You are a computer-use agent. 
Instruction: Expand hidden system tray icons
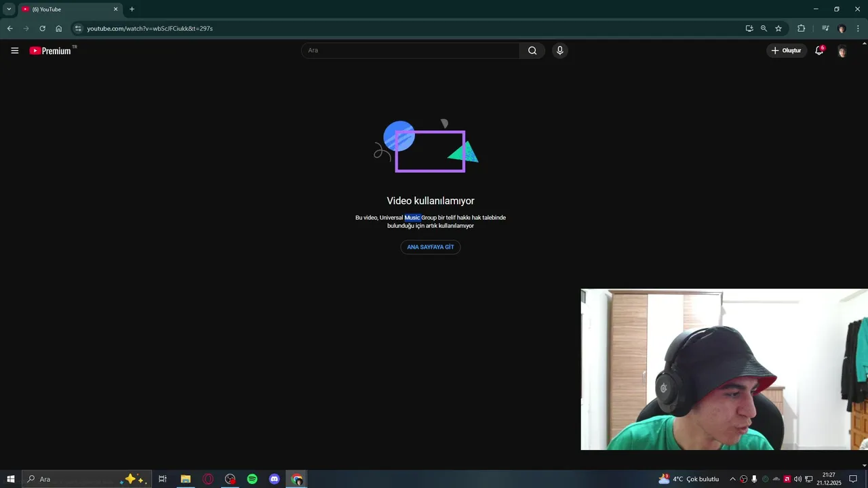coord(732,479)
